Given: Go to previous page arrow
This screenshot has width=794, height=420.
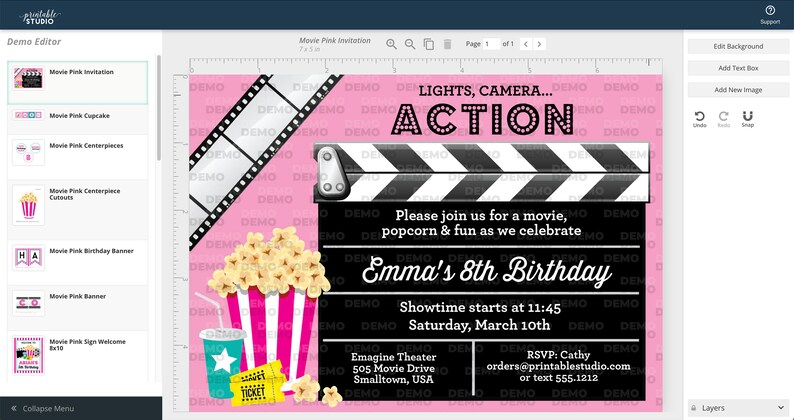Looking at the screenshot, I should tap(526, 44).
